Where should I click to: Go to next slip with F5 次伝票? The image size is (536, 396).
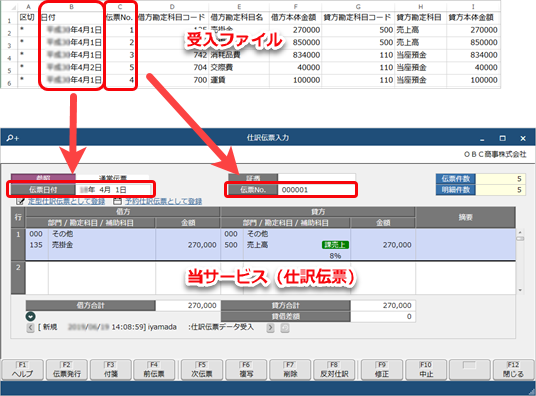[202, 370]
